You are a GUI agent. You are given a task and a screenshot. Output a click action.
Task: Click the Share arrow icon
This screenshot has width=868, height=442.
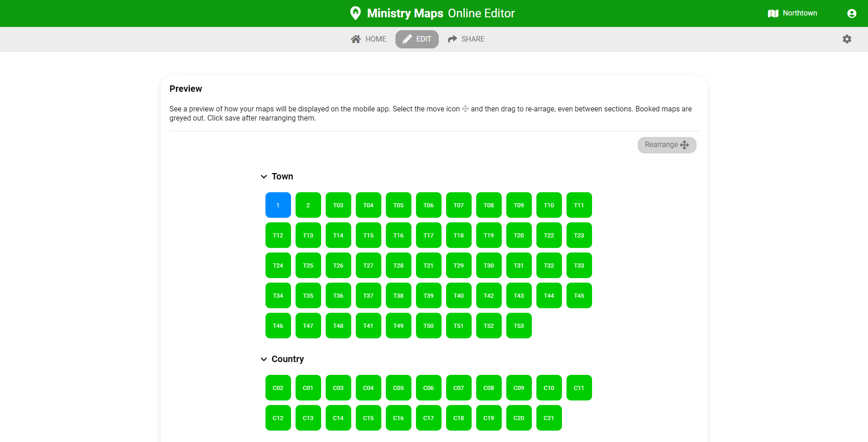point(452,39)
